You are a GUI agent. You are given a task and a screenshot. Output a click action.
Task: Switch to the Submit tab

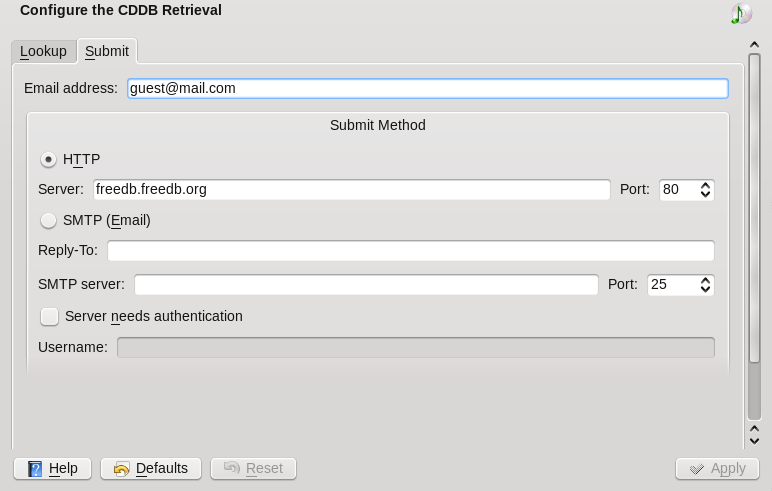click(106, 51)
